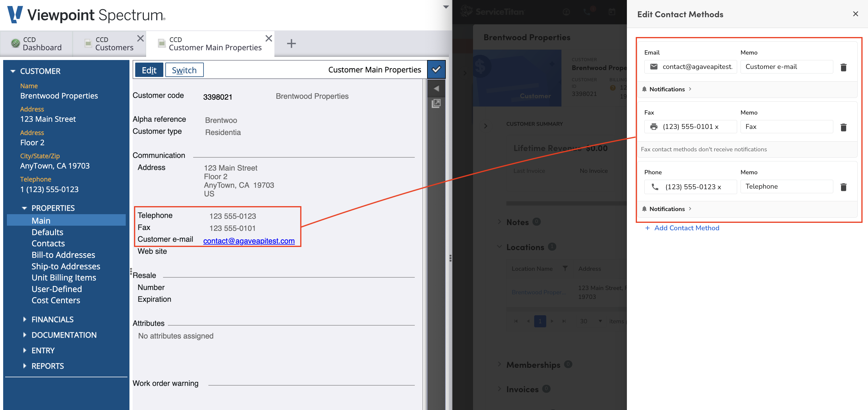This screenshot has height=410, width=868.
Task: Click the Customer code value 3398021
Action: (x=218, y=97)
